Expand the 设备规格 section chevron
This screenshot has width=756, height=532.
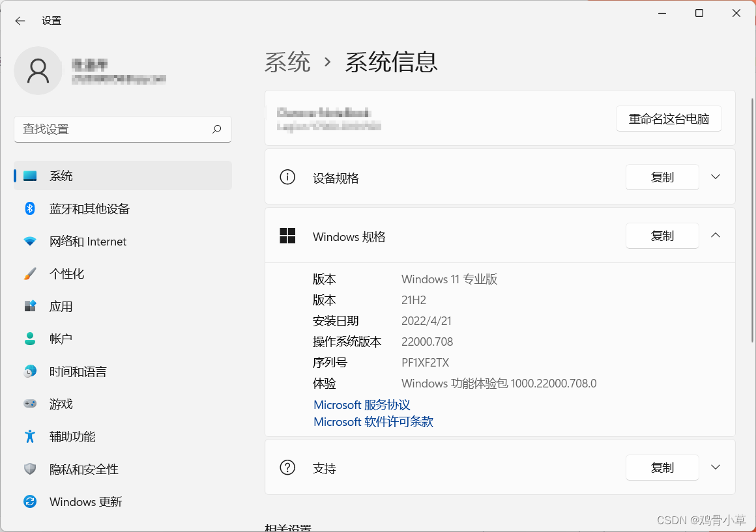pos(716,177)
